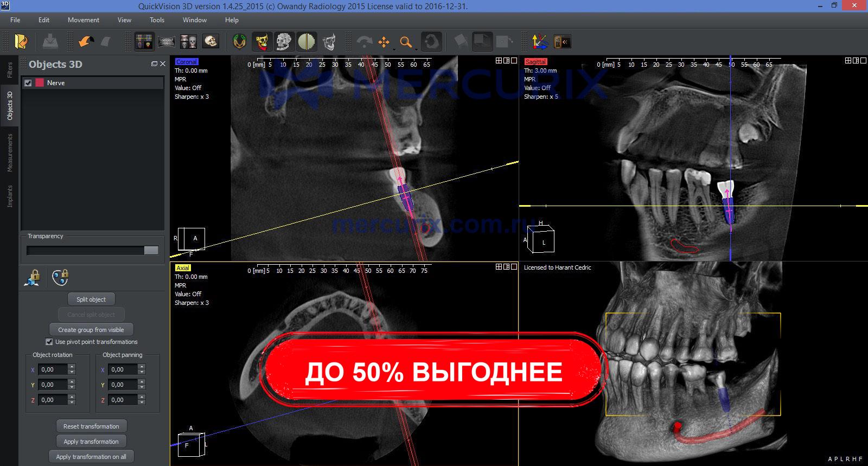Select the Objects 3D side tab
The width and height of the screenshot is (868, 466).
pyautogui.click(x=9, y=106)
